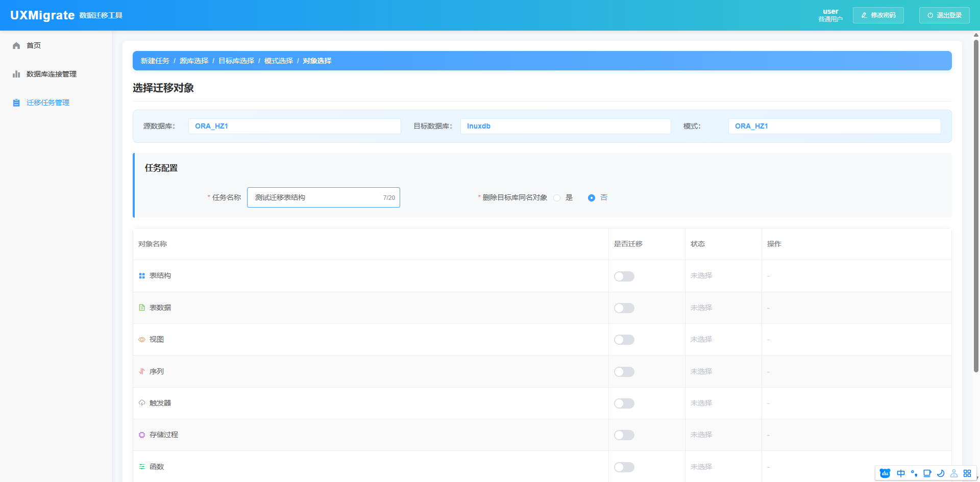Click the 退出登录 button
This screenshot has height=482, width=980.
point(944,15)
